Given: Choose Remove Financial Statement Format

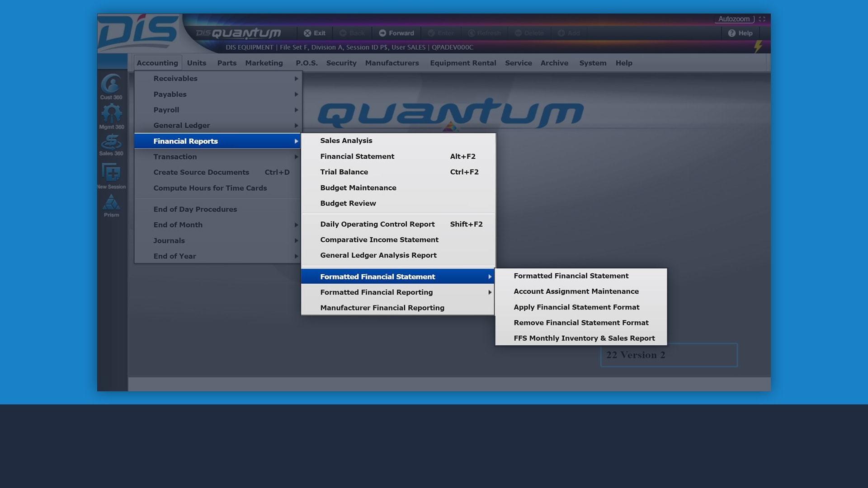Looking at the screenshot, I should click(581, 323).
